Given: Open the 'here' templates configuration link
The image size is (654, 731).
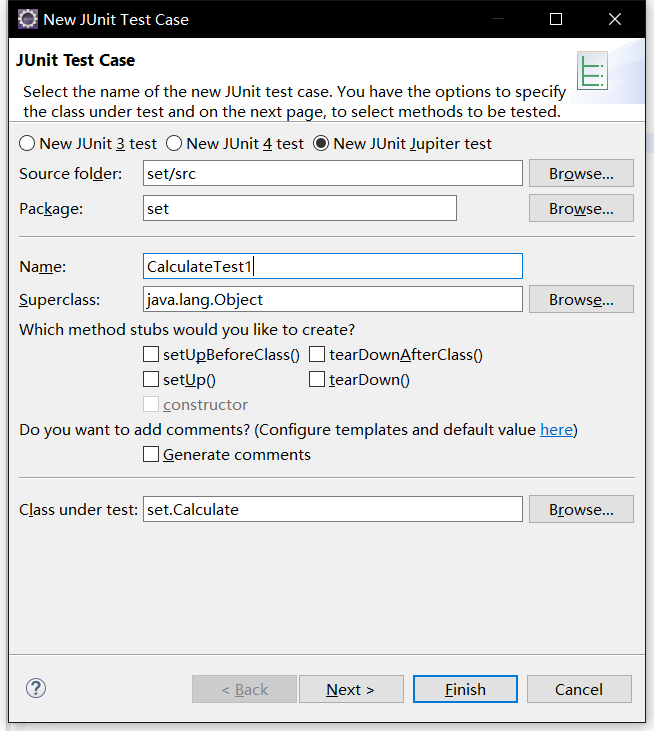Looking at the screenshot, I should click(556, 429).
